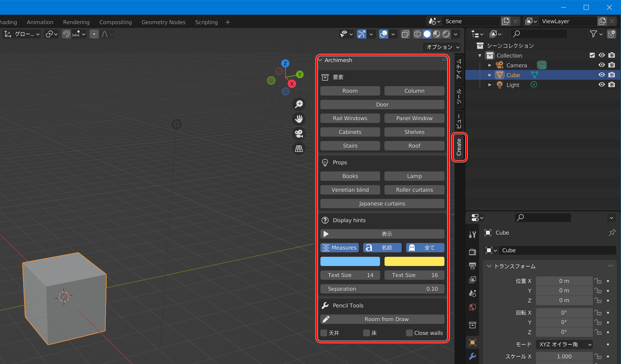This screenshot has height=364, width=621.
Task: Toggle X-ray display icon
Action: [x=405, y=34]
